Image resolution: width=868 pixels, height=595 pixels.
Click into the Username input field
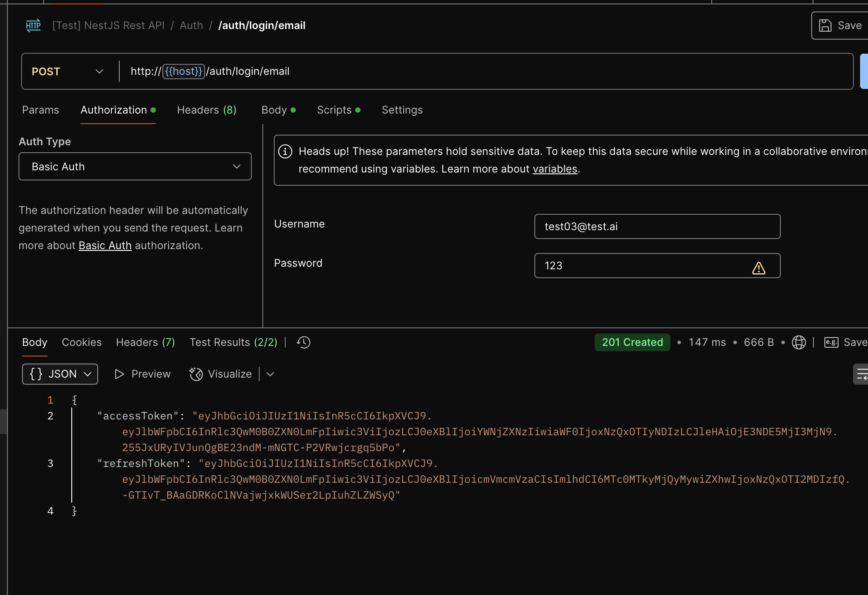click(657, 227)
